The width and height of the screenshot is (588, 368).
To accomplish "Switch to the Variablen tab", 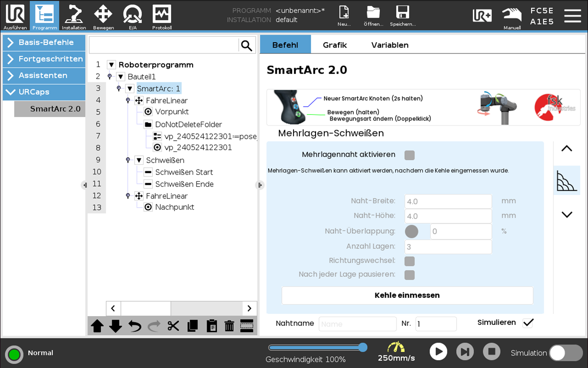I will point(390,45).
